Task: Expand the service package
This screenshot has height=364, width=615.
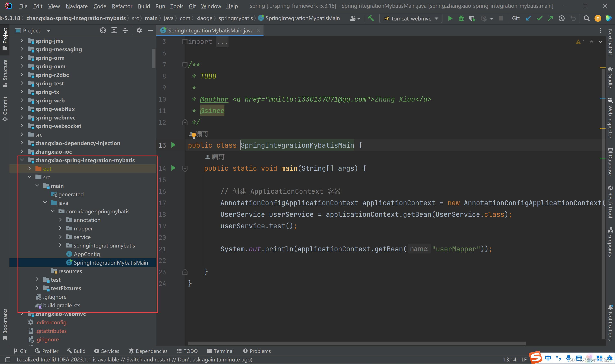Action: pyautogui.click(x=60, y=237)
